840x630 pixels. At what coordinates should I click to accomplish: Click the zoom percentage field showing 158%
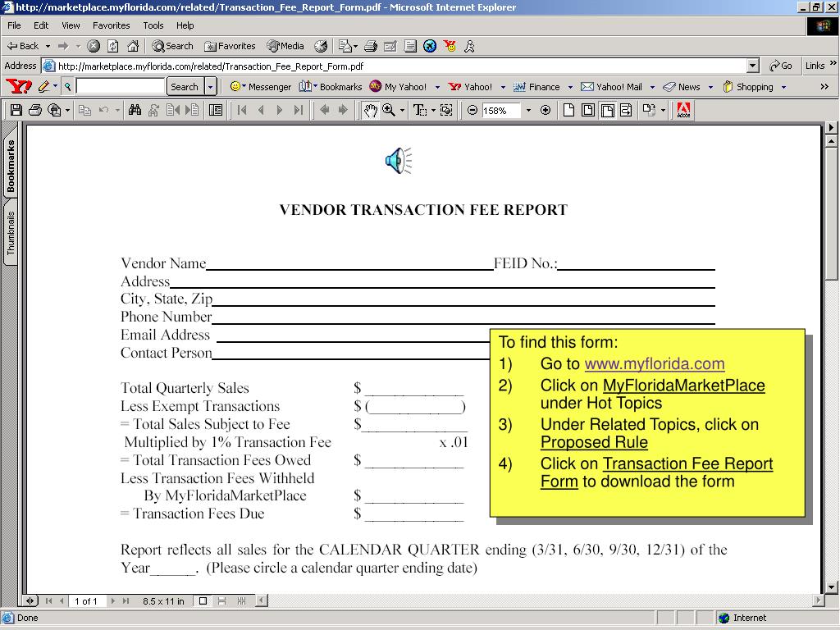(500, 111)
